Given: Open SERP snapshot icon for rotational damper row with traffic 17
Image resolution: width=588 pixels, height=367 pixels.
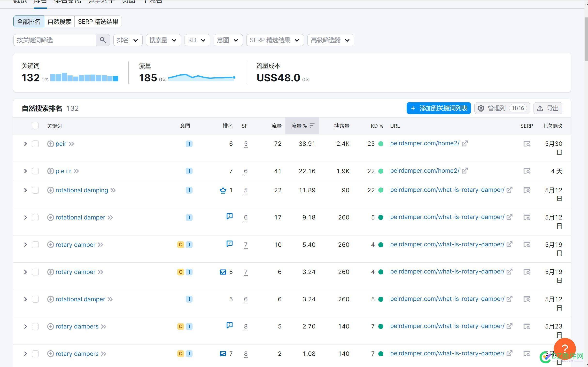Looking at the screenshot, I should coord(526,217).
